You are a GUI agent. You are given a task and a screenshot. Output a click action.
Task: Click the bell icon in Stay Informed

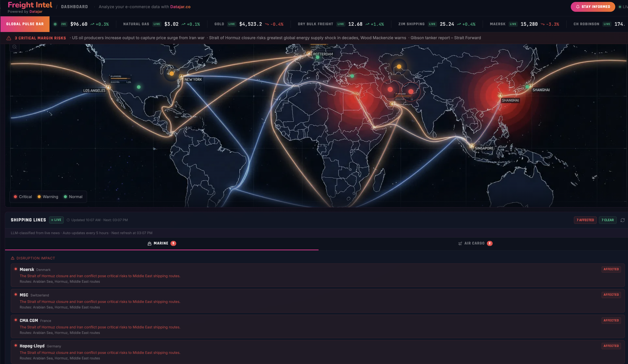pyautogui.click(x=578, y=7)
